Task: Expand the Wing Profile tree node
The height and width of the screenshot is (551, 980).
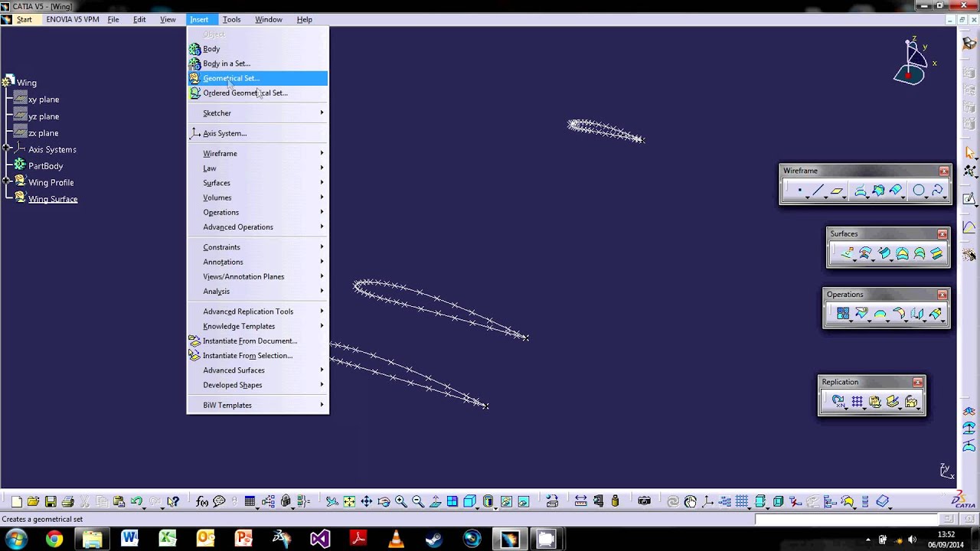Action: point(6,182)
